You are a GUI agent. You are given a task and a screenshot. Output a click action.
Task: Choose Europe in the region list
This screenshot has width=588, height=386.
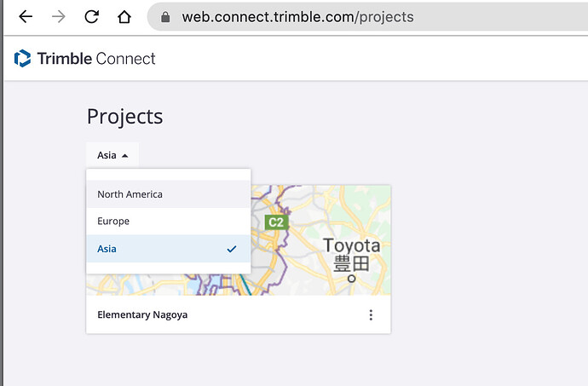tap(113, 222)
